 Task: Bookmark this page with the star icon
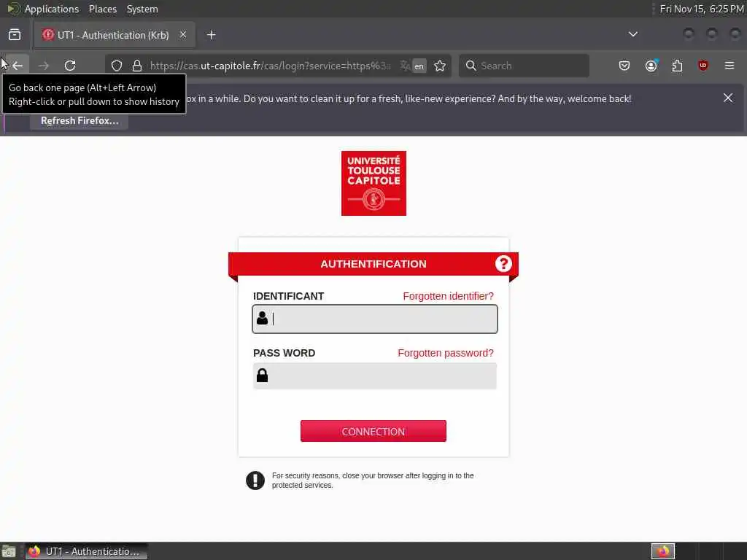point(440,66)
